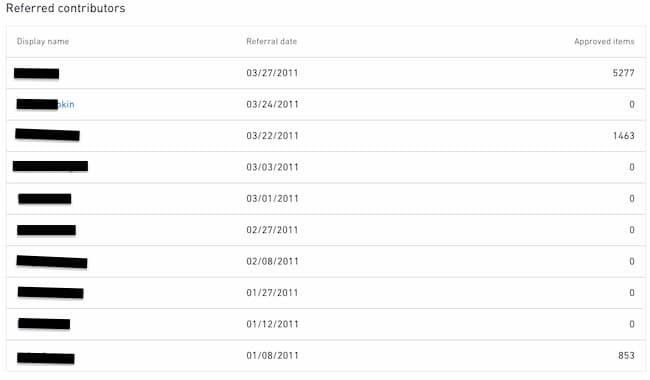This screenshot has height=380, width=650.
Task: Sort by the Approved items column header
Action: point(604,41)
